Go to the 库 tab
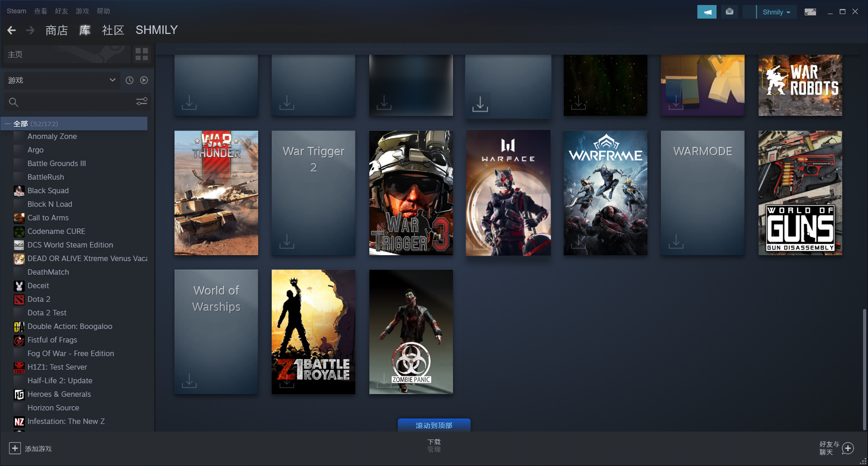The height and width of the screenshot is (466, 868). (85, 30)
